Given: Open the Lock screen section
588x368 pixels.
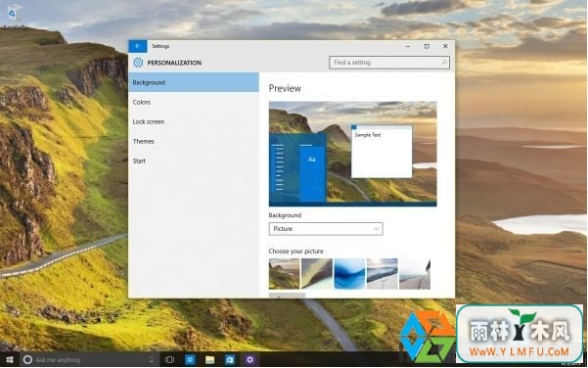Looking at the screenshot, I should (x=149, y=121).
